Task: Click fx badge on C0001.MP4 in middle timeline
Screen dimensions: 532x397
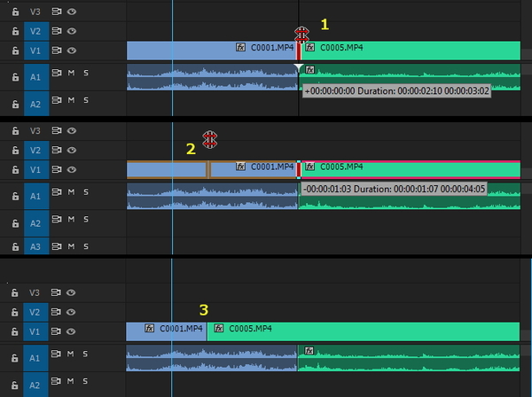Action: click(x=240, y=167)
